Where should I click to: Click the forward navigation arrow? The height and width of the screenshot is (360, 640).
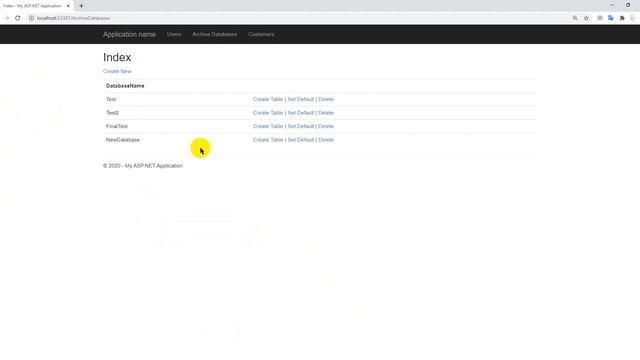point(7,18)
